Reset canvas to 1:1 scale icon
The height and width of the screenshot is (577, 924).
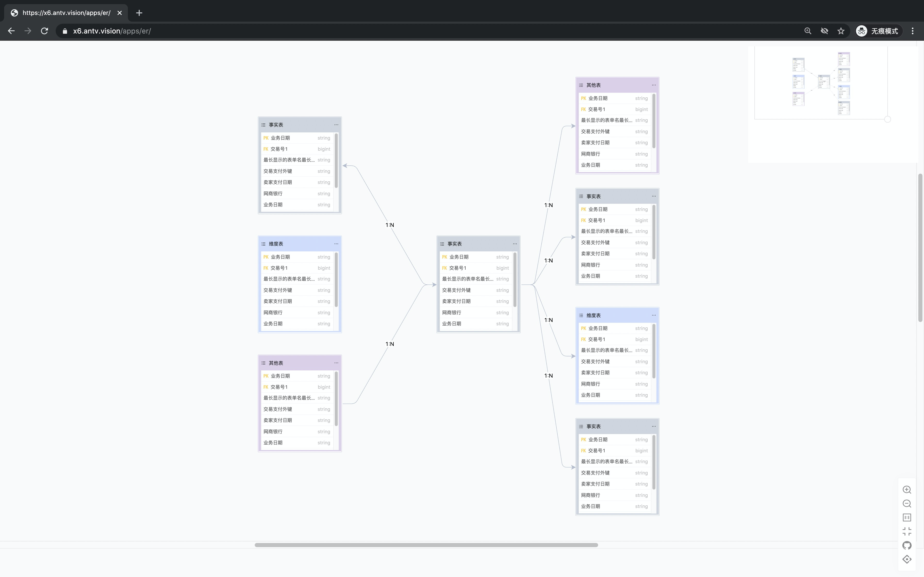907,517
